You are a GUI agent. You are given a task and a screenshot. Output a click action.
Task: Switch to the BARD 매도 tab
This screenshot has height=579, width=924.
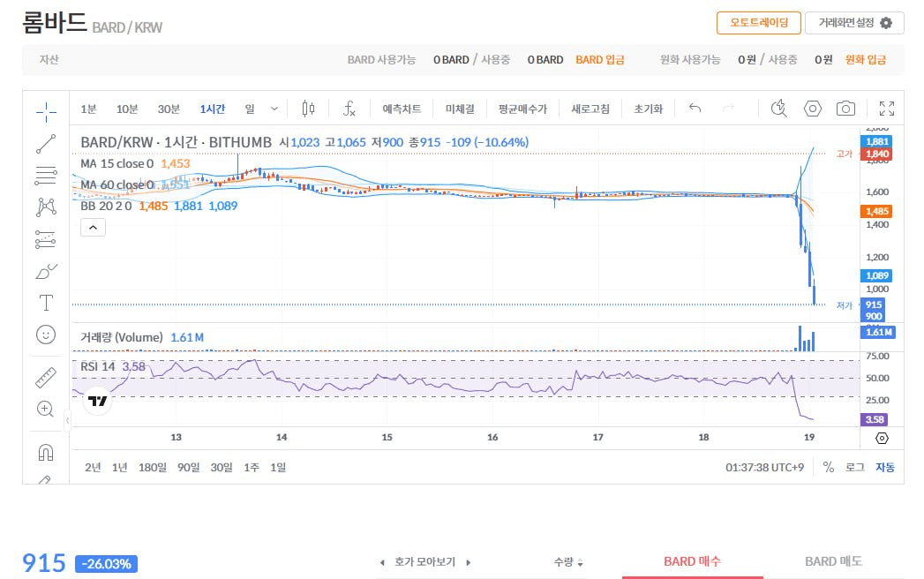click(833, 561)
